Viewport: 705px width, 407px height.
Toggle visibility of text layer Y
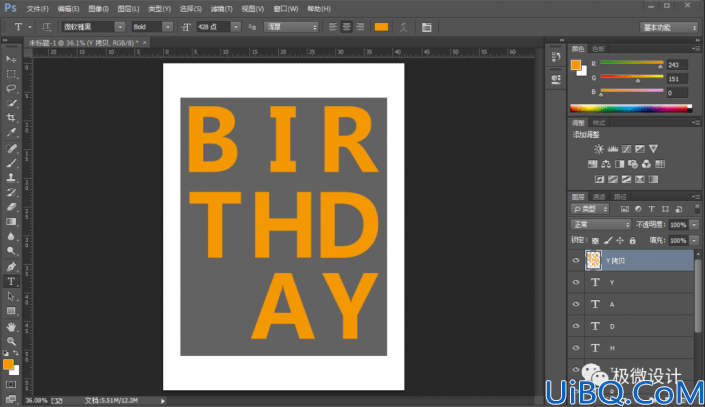point(576,282)
